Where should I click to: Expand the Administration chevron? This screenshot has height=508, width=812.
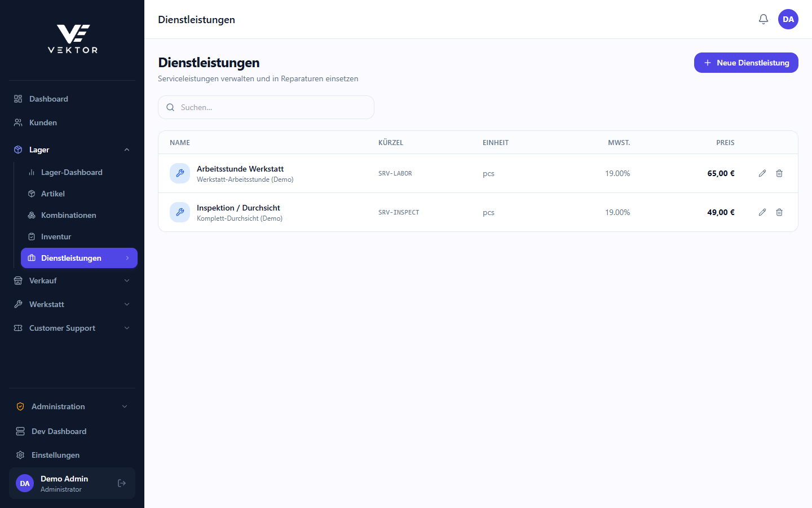click(125, 406)
